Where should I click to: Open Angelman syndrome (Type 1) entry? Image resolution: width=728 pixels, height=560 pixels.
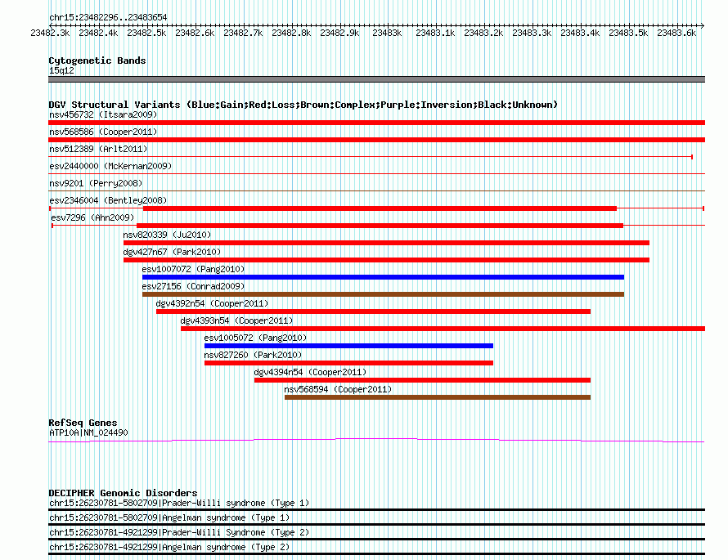click(169, 517)
